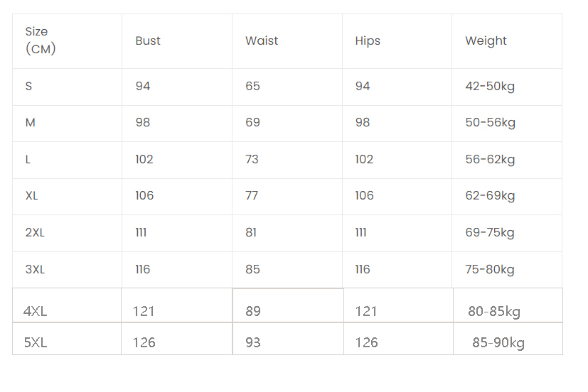The height and width of the screenshot is (392, 588).
Task: Select weight range 50-56kg
Action: (x=490, y=122)
